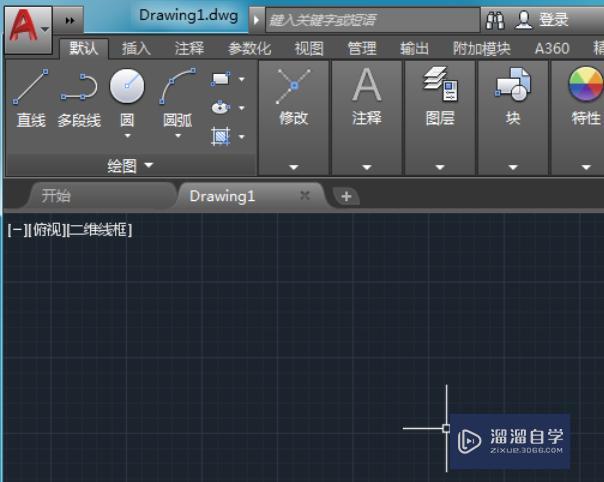The width and height of the screenshot is (604, 482).
Task: Click the [-] viewport control
Action: click(17, 230)
